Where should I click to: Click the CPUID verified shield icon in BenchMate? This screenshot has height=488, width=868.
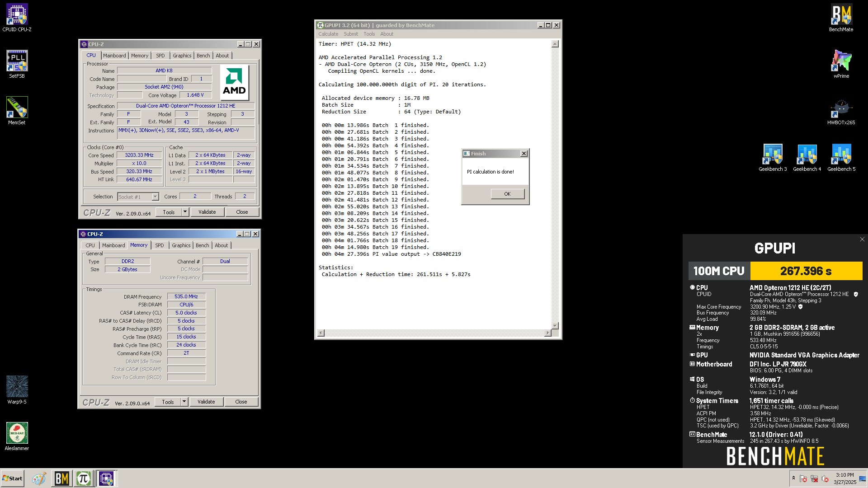coord(855,294)
